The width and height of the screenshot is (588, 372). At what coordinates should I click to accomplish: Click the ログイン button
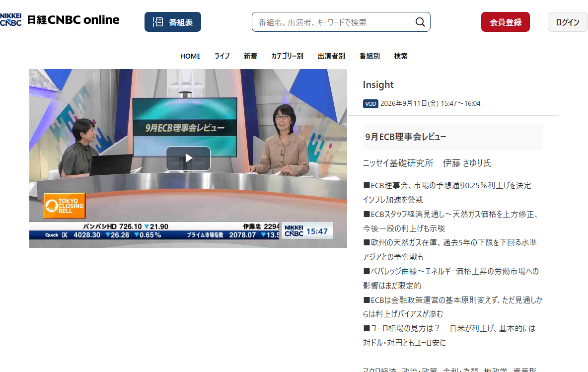coord(567,22)
